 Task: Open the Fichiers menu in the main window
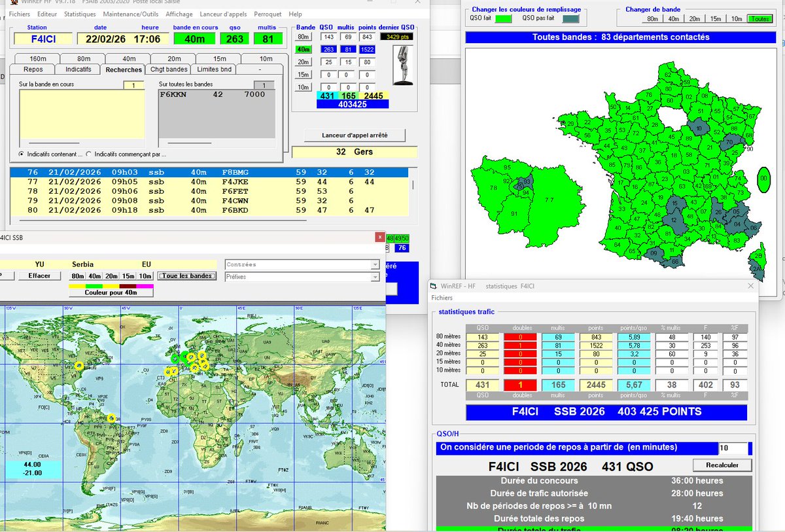tap(20, 14)
